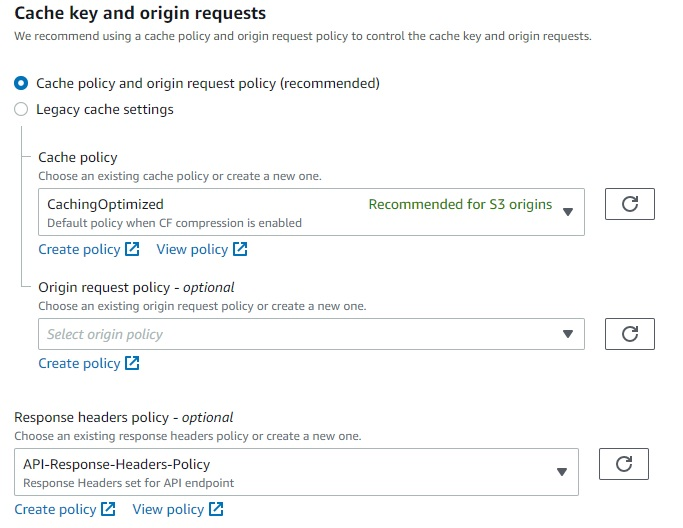
Task: Open View policy link under Cache policy
Action: point(192,249)
